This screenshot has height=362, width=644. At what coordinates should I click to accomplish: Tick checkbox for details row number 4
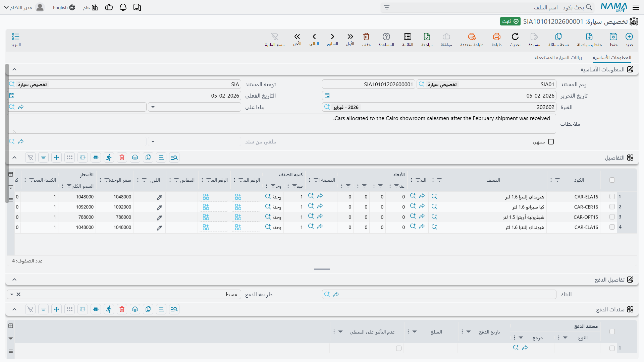pyautogui.click(x=612, y=227)
